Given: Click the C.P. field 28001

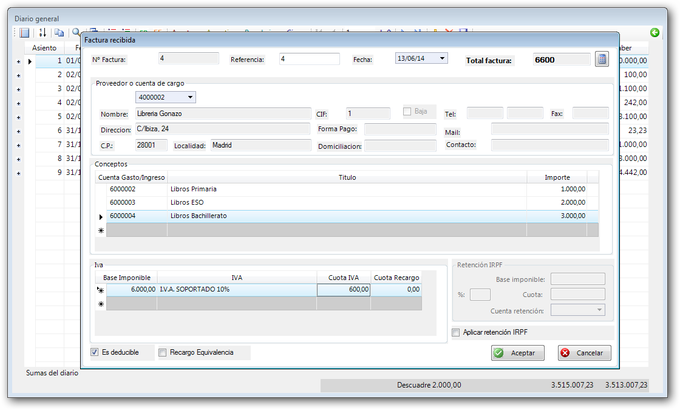Looking at the screenshot, I should [x=151, y=145].
